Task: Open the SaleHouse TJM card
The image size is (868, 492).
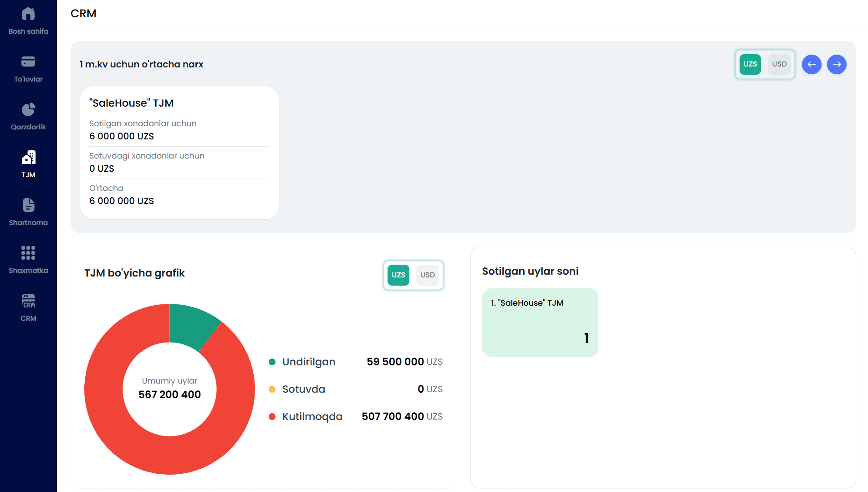Action: 179,152
